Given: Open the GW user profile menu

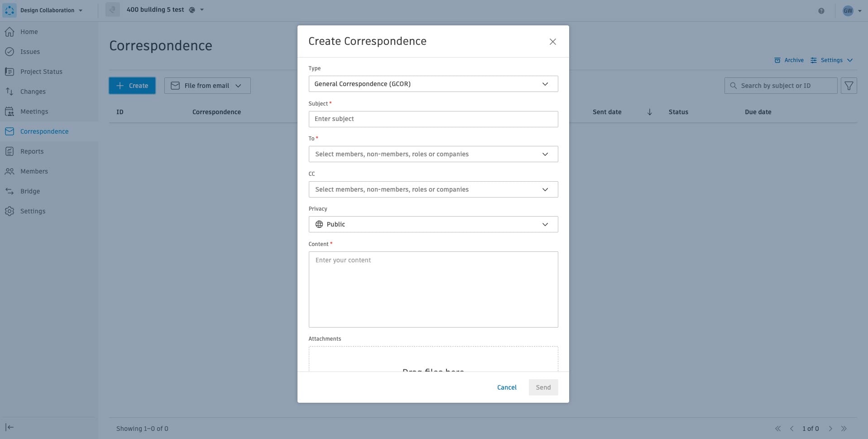Looking at the screenshot, I should tap(852, 11).
